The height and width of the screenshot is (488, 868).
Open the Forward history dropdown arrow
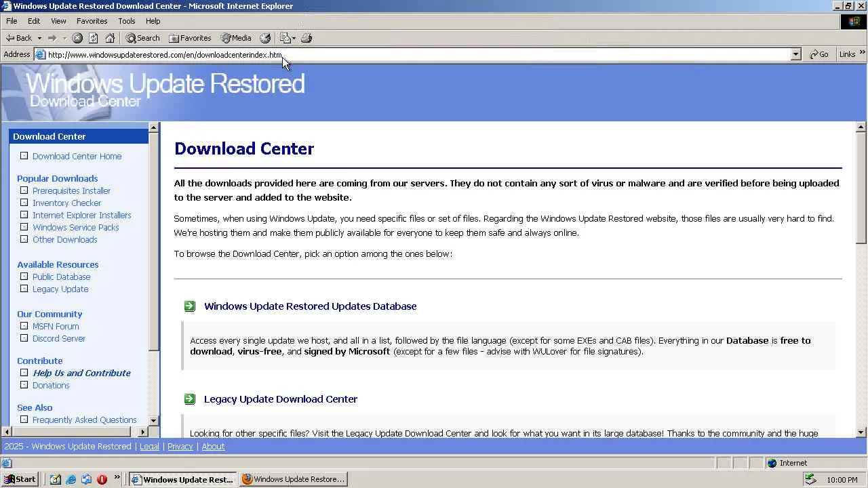tap(64, 38)
